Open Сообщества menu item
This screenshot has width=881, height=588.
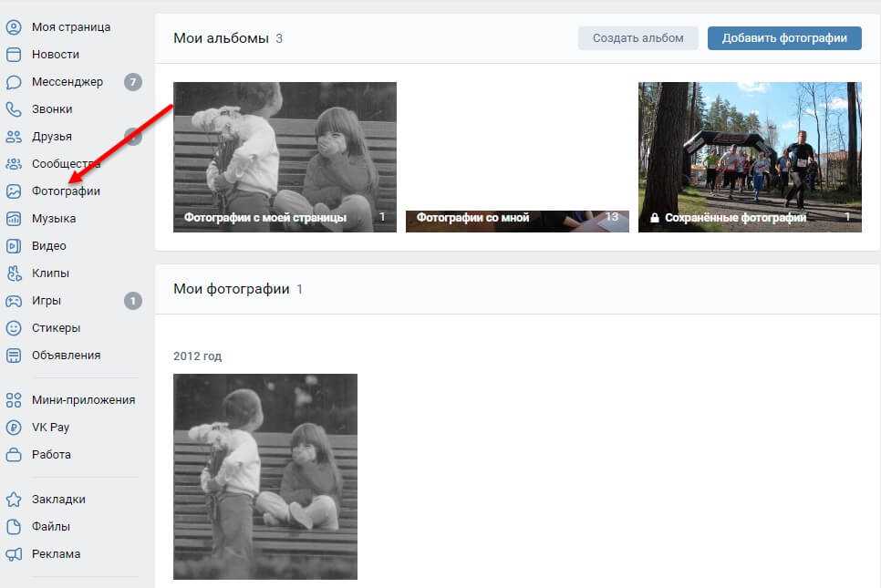coord(66,164)
